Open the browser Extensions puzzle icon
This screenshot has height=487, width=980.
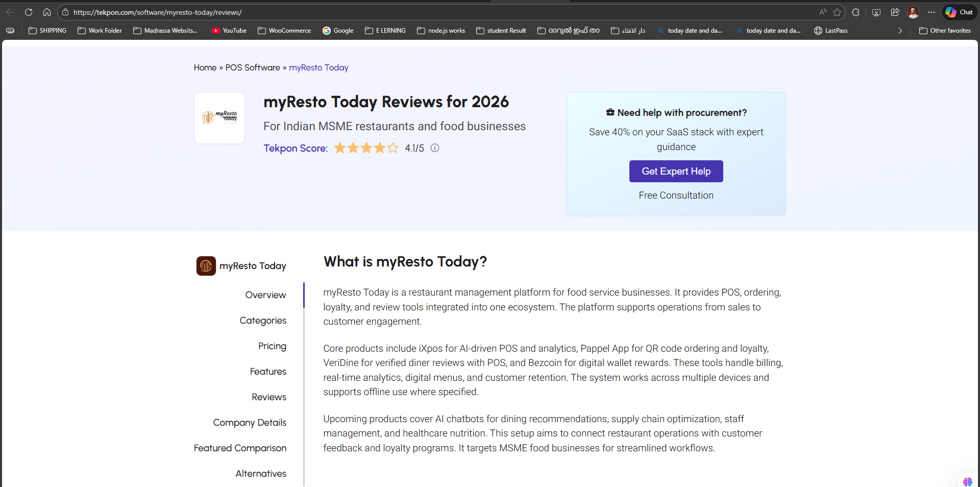click(x=856, y=12)
